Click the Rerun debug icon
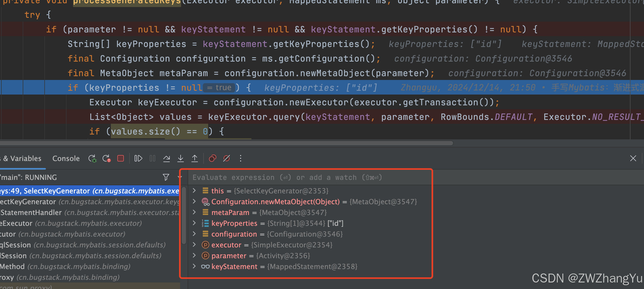Screen dimensions: 644x289 (92, 159)
